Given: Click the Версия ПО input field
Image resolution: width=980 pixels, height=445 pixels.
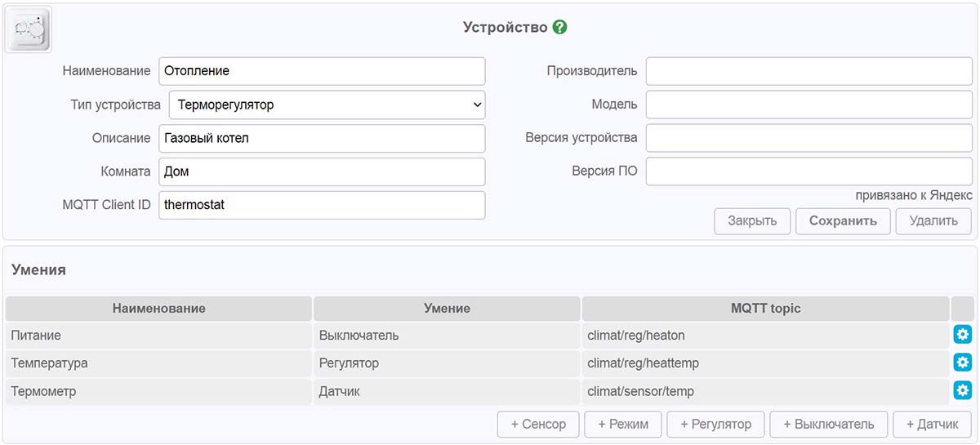Looking at the screenshot, I should (809, 171).
